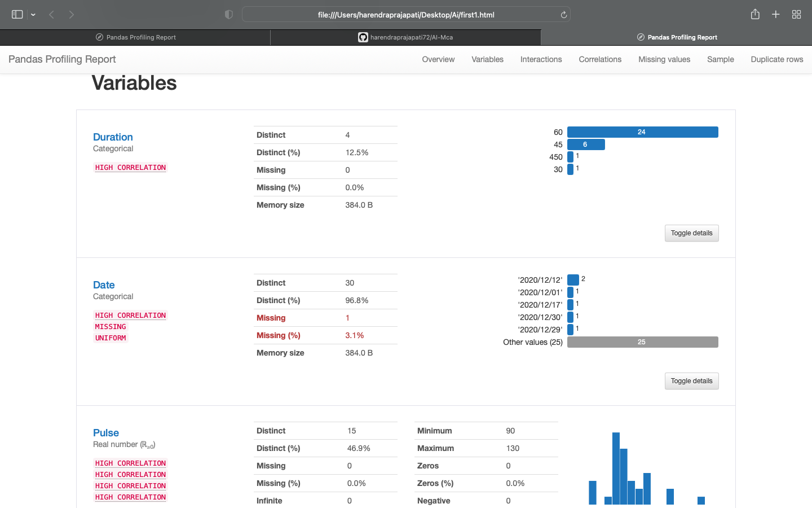
Task: Open the Correlations section
Action: 599,59
